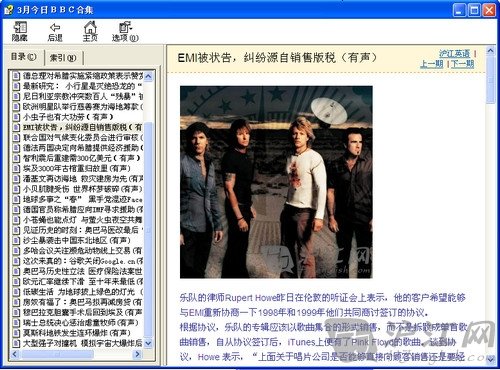Click page icon beside 德国官员称希腊应向IMF

[16, 209]
